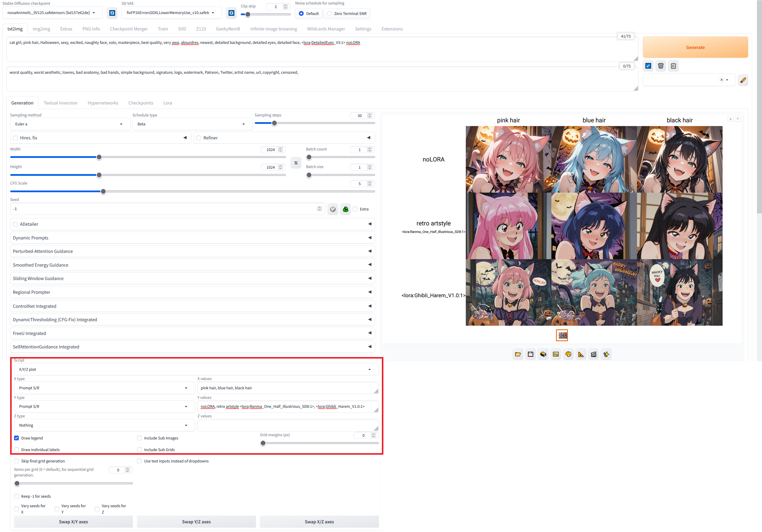Switch to the img2img tab

[x=41, y=29]
